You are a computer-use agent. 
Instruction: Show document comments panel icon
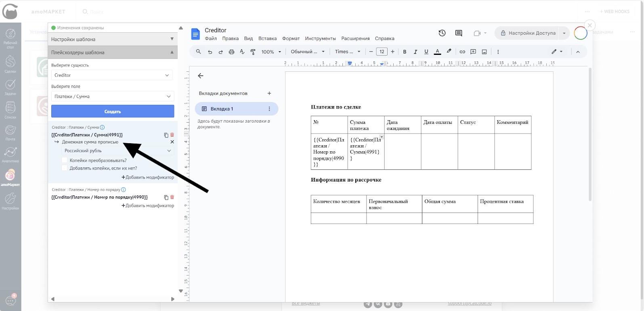(459, 33)
